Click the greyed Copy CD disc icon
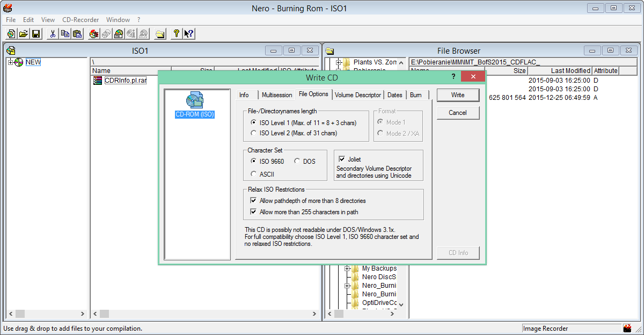 tap(106, 34)
